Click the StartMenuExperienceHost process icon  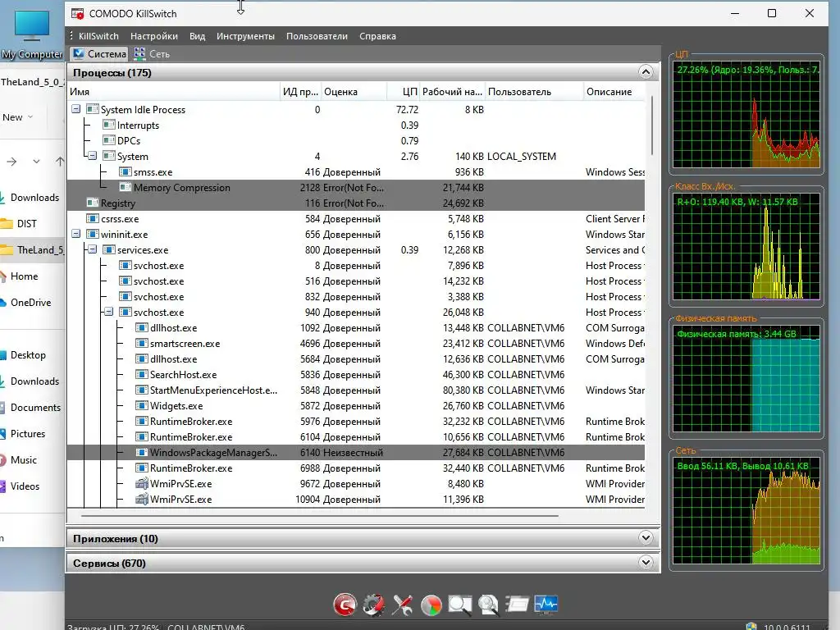[x=142, y=390]
